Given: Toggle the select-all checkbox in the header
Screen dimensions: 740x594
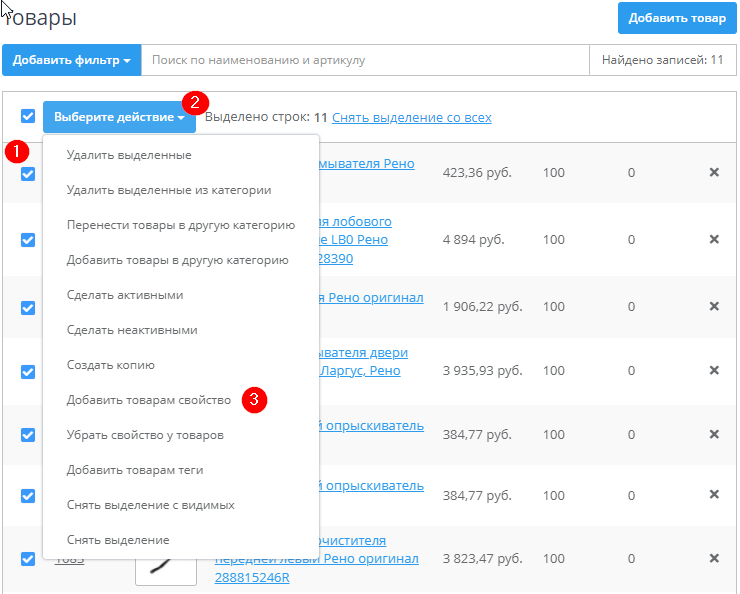Looking at the screenshot, I should pos(28,117).
